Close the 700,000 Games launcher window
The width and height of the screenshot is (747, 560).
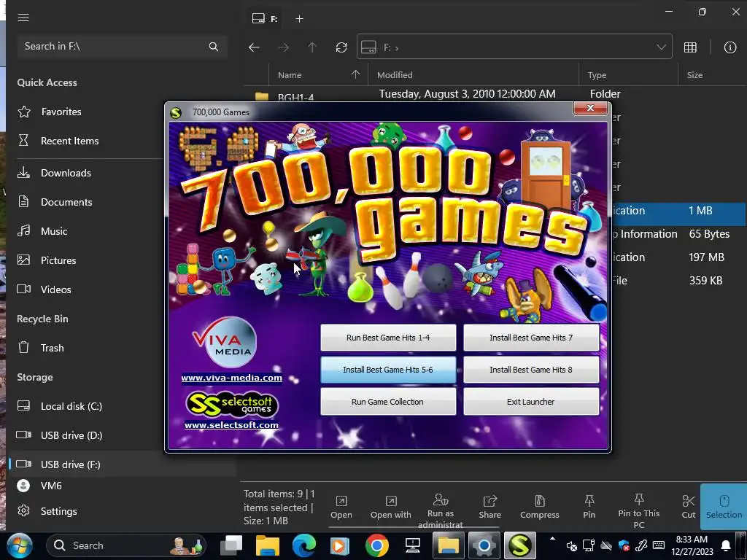[590, 108]
